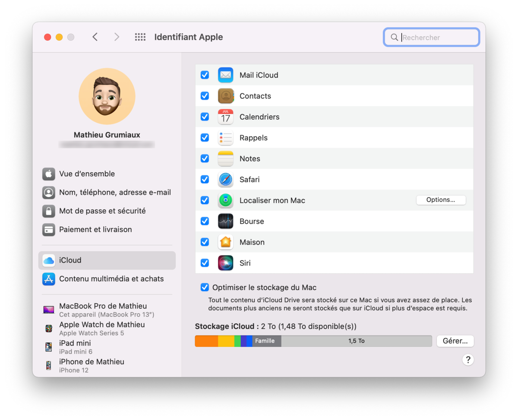Screen dimensions: 518x420
Task: Click the Mail iCloud envelope icon
Action: point(225,75)
